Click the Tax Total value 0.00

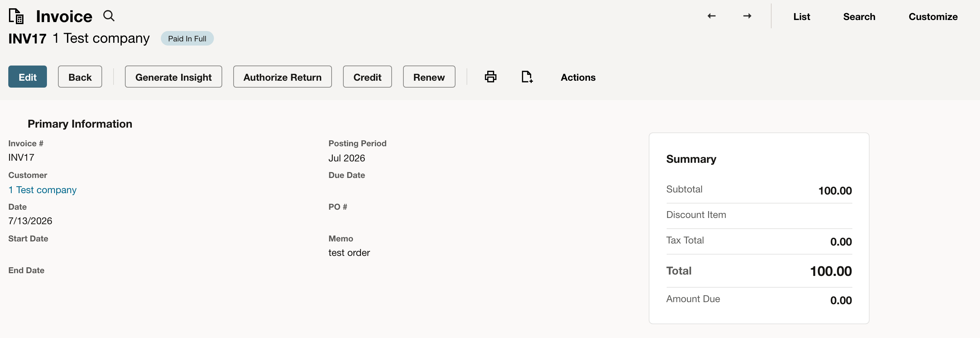pos(841,242)
